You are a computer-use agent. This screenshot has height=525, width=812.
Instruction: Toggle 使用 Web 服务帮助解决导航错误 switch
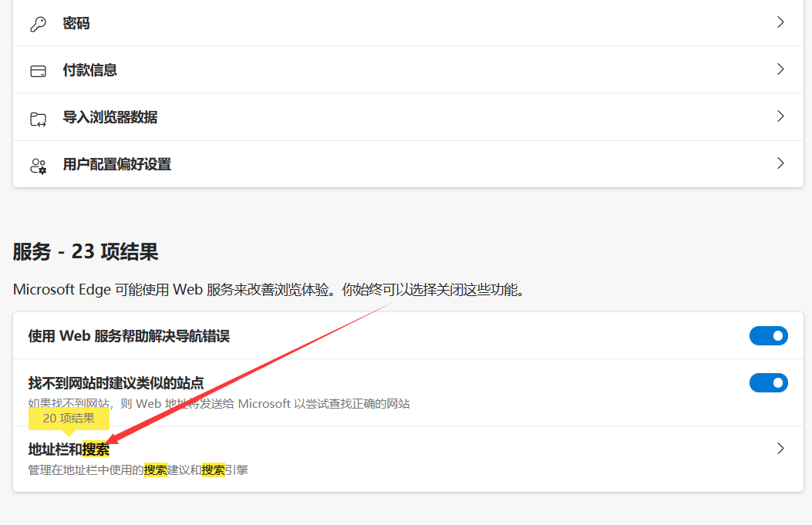click(x=769, y=335)
